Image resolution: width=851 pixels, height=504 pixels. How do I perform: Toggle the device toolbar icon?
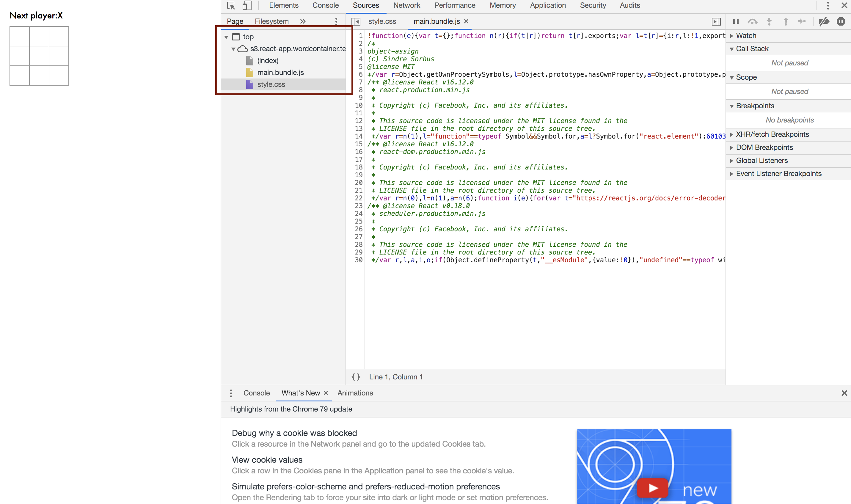coord(247,5)
